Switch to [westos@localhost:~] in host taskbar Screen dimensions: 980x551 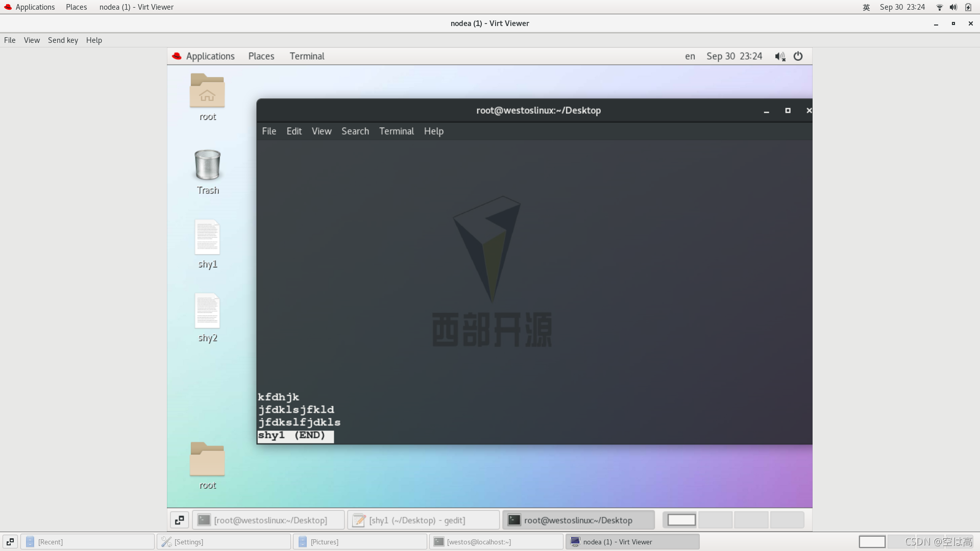coord(497,542)
